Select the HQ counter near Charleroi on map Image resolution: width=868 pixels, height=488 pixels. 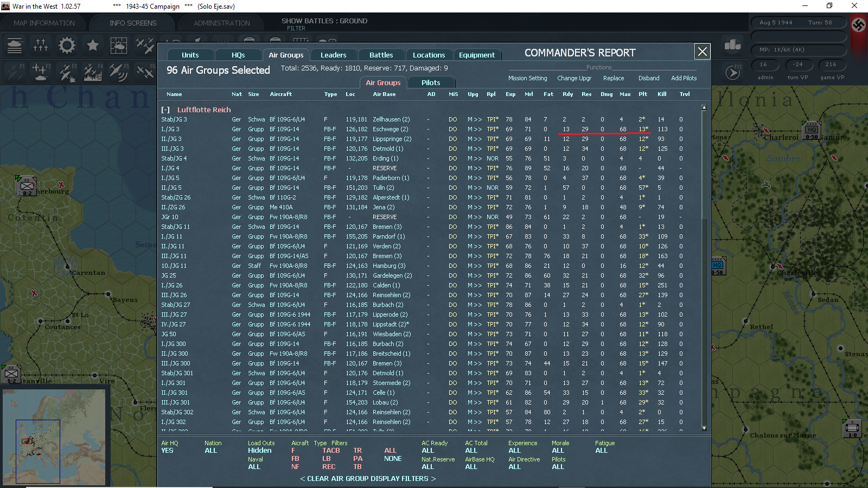(x=811, y=130)
